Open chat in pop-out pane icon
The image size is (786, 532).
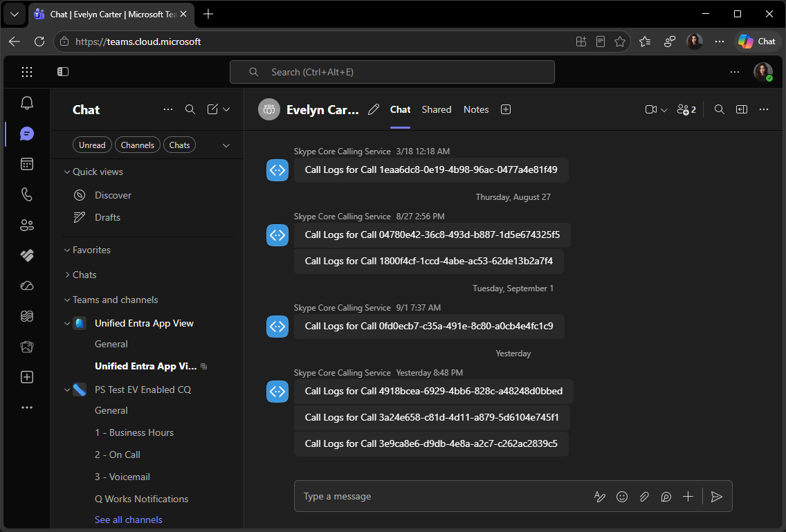[742, 109]
